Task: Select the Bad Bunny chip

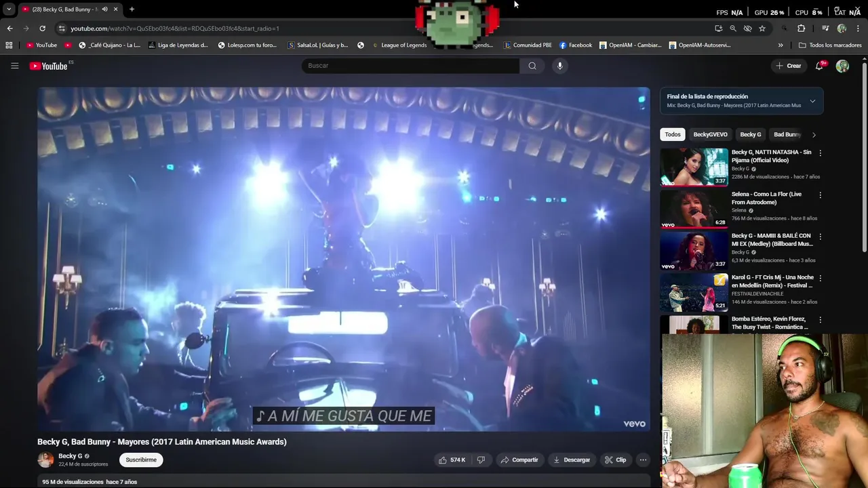Action: click(787, 134)
